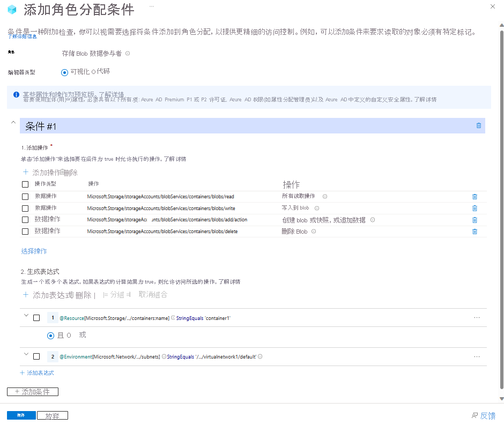This screenshot has width=504, height=425.
Task: Select the 且 (And) radio operator
Action: [x=51, y=335]
